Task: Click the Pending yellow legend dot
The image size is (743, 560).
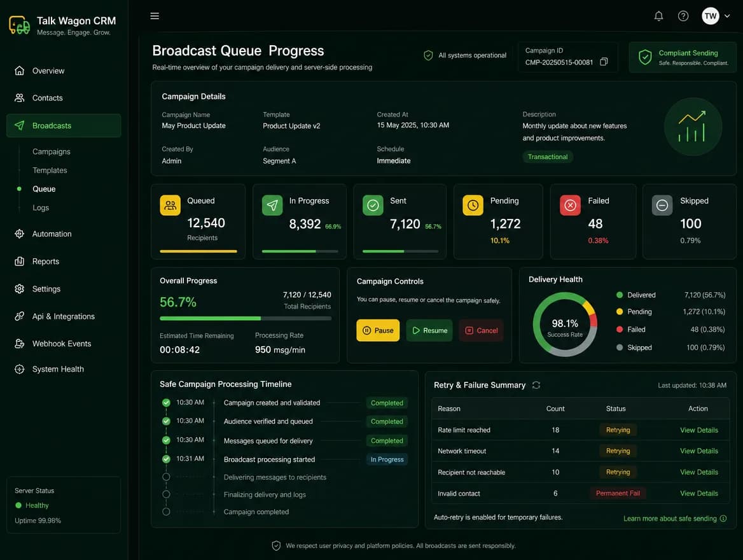Action: 619,312
